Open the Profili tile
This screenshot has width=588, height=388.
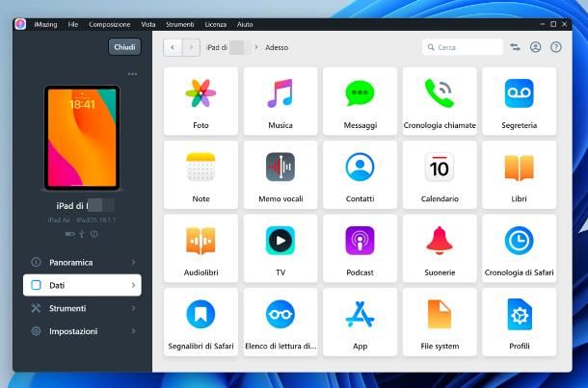[x=519, y=323]
